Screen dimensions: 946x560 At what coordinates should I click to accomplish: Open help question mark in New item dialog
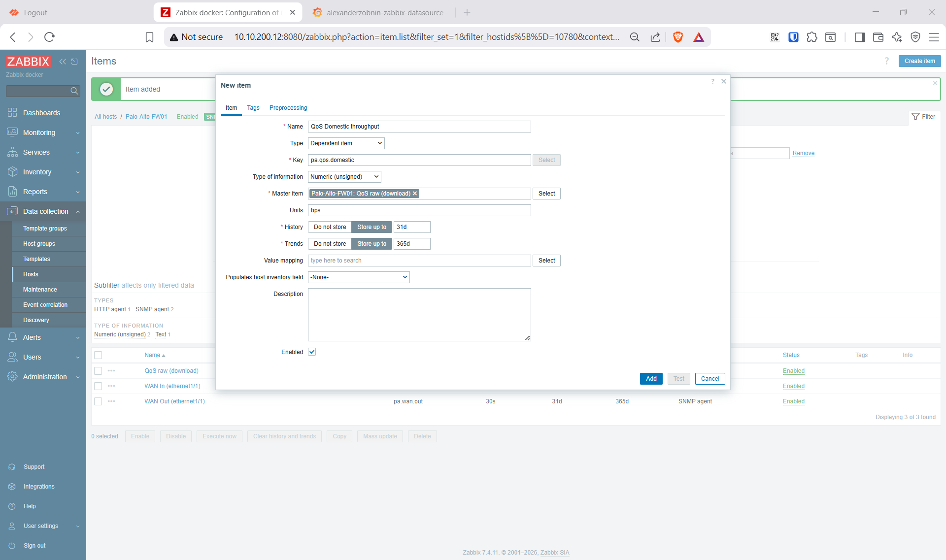pyautogui.click(x=712, y=81)
